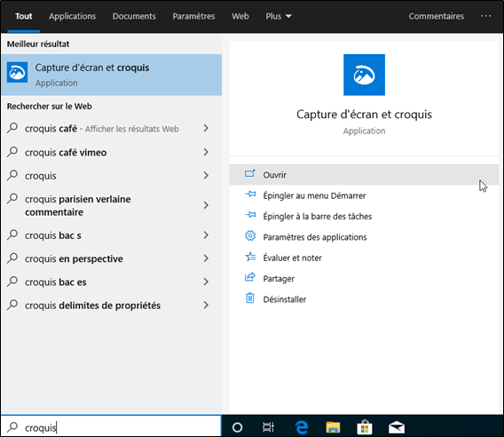Select the Tout tab
The height and width of the screenshot is (437, 504).
click(23, 16)
